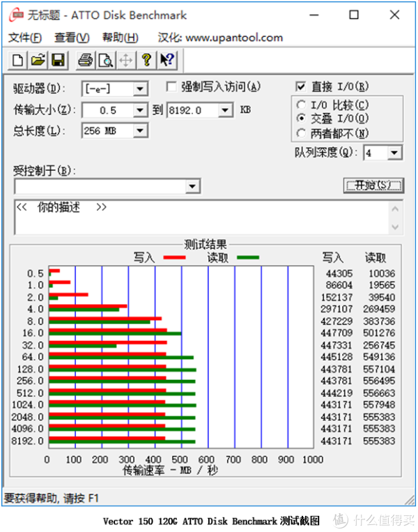Click write value 152137
The width and height of the screenshot is (418, 532).
click(336, 298)
